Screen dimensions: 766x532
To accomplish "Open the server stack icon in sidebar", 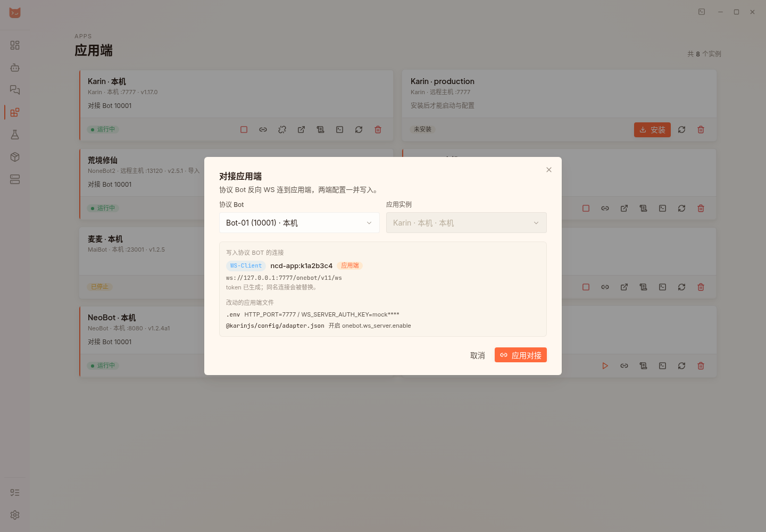I will pyautogui.click(x=15, y=179).
